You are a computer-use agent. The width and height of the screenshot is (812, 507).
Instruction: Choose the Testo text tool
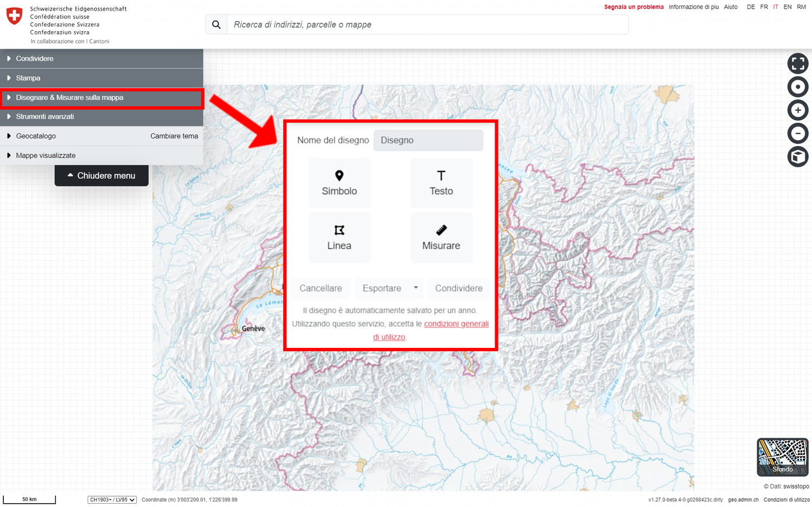click(441, 183)
